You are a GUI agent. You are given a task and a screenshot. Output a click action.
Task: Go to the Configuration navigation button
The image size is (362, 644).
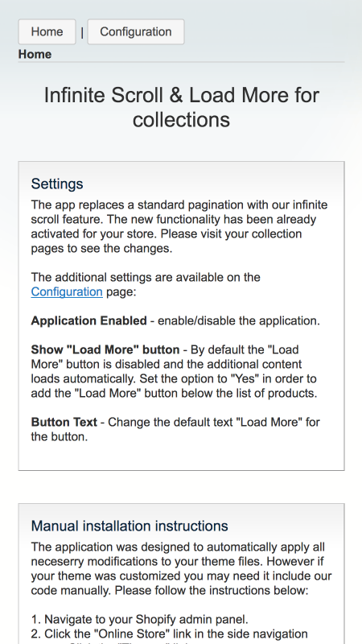pyautogui.click(x=136, y=31)
